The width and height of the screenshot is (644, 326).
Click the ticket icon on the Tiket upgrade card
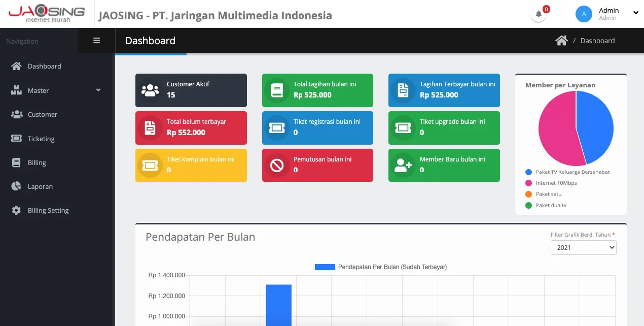pos(403,128)
